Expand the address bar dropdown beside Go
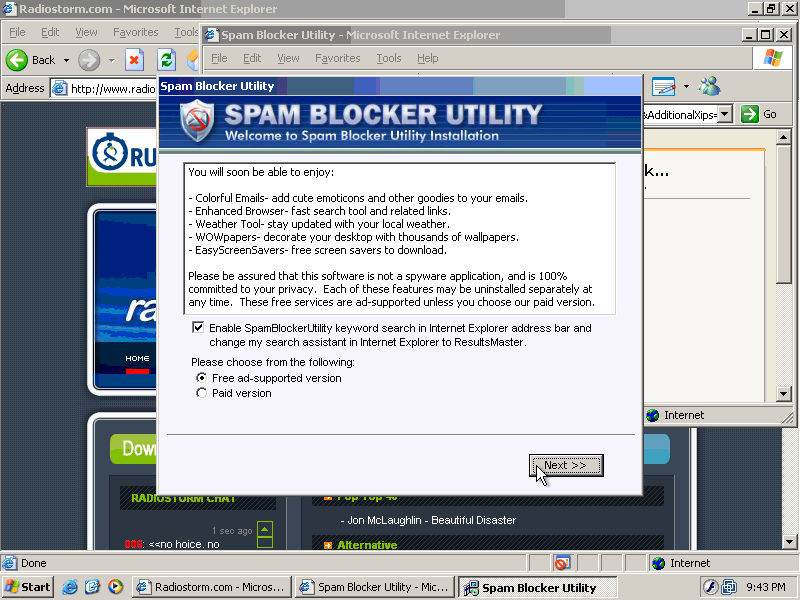 point(725,114)
